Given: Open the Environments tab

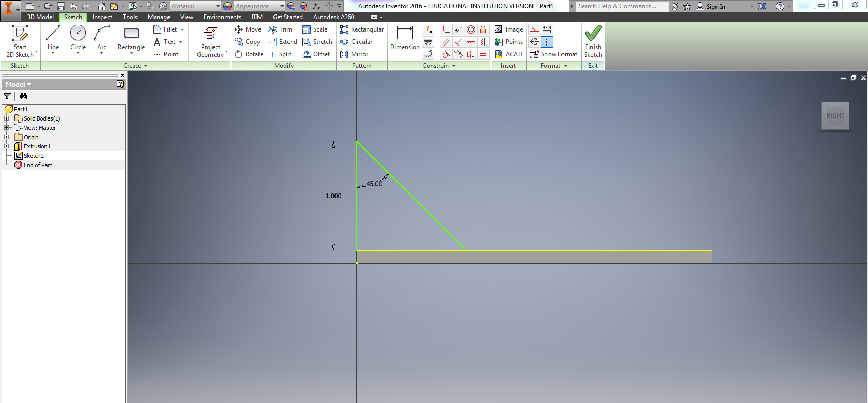Looking at the screenshot, I should coord(222,17).
